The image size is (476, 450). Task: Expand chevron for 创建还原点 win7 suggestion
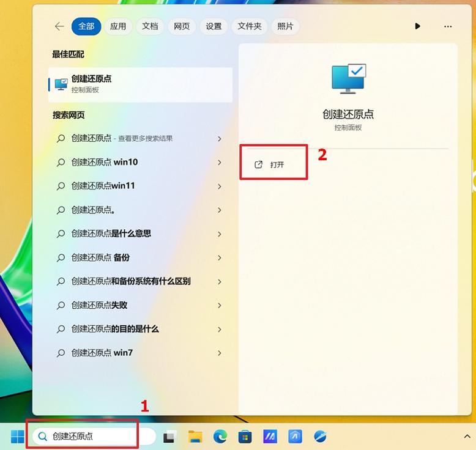220,353
